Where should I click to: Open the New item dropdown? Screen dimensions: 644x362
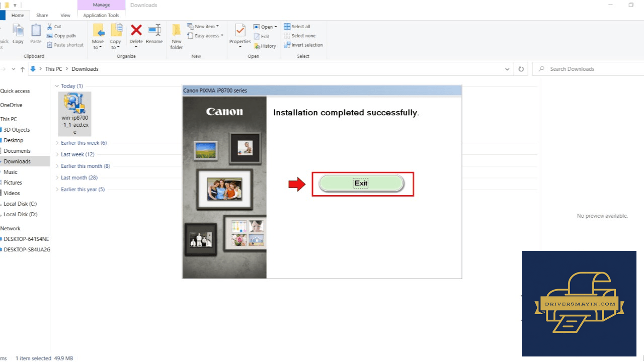click(x=203, y=27)
